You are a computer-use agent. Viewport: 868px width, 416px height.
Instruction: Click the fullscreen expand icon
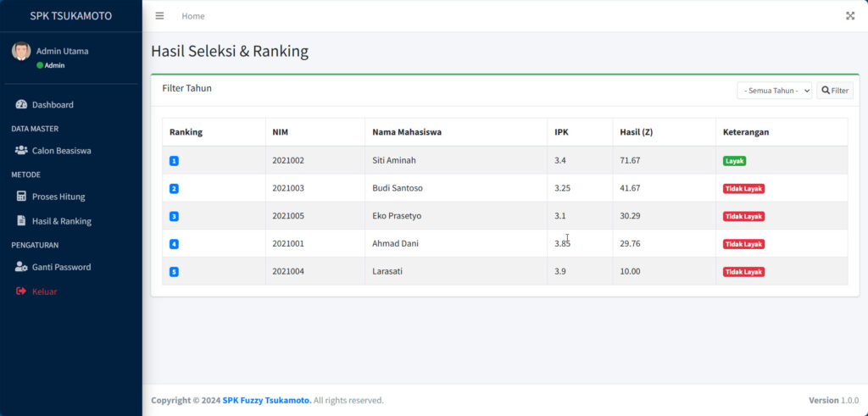[x=850, y=16]
